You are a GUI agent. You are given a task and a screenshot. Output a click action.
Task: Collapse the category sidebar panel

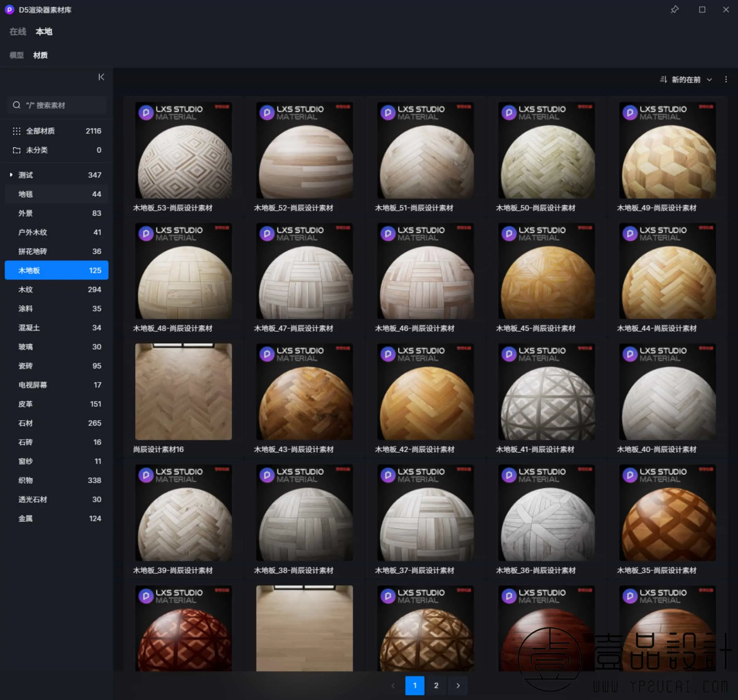coord(101,77)
